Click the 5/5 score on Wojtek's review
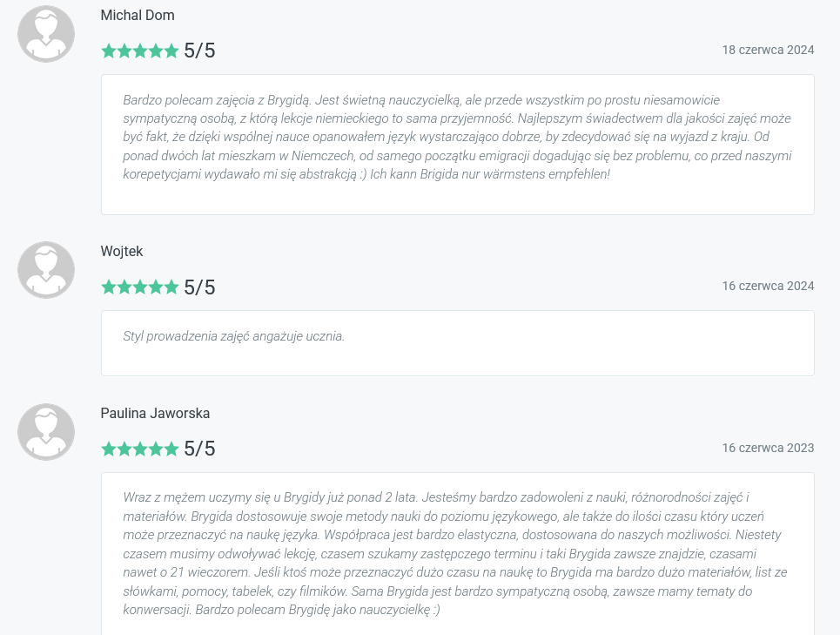This screenshot has width=840, height=635. point(199,287)
